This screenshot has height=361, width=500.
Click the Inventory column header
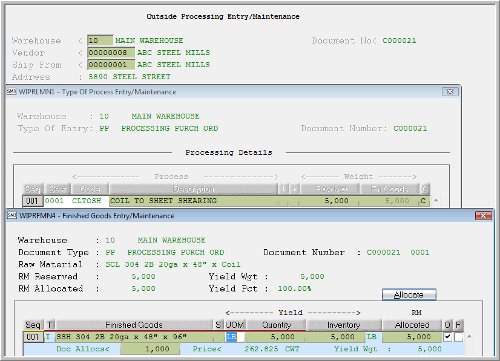(x=344, y=325)
